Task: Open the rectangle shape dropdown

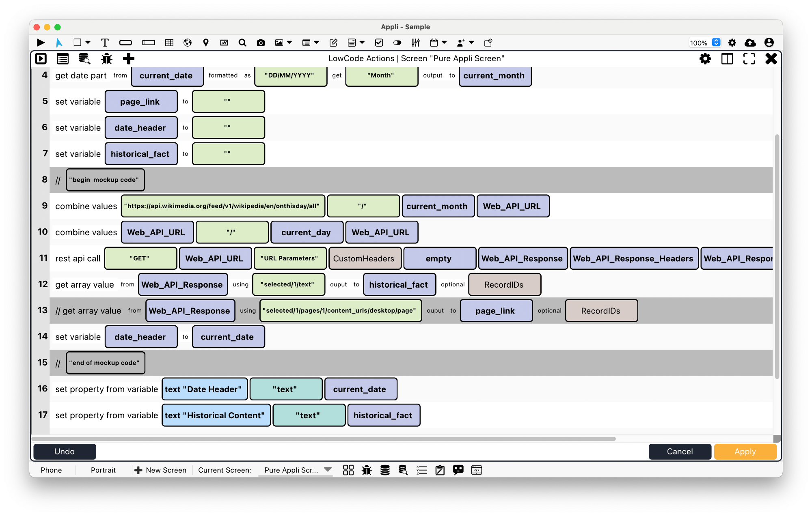Action: pyautogui.click(x=88, y=43)
